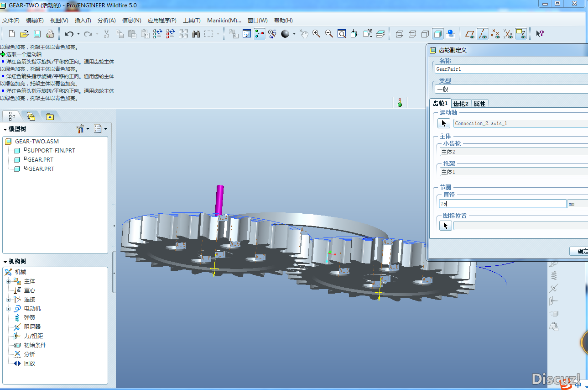Toggle datum points display

(495, 34)
